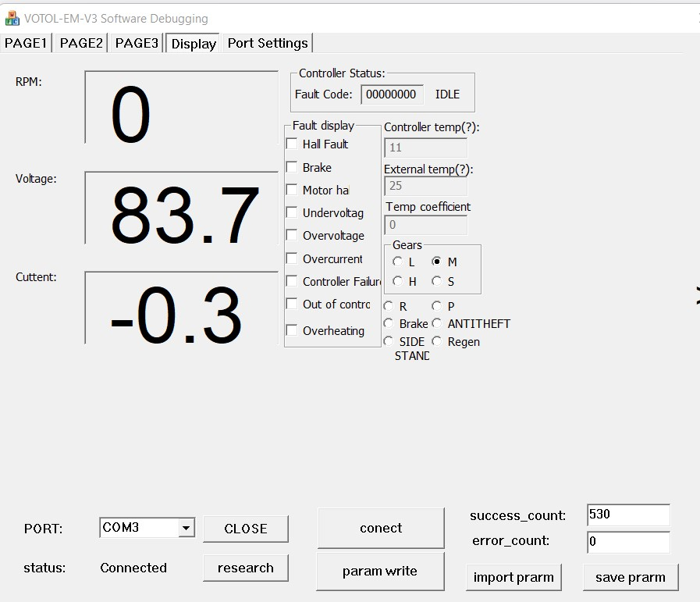Choose the Regen radio option
The width and height of the screenshot is (700, 602).
[x=437, y=341]
